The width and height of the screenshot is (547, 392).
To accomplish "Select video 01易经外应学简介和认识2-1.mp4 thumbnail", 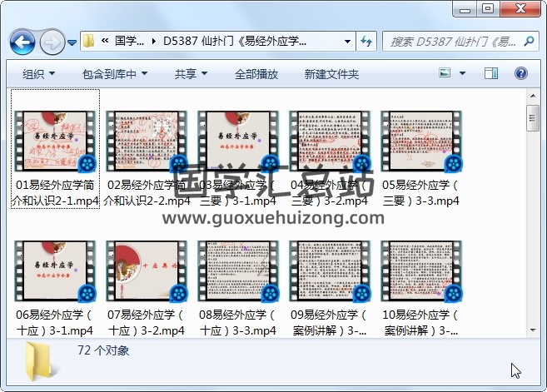I will (x=55, y=141).
